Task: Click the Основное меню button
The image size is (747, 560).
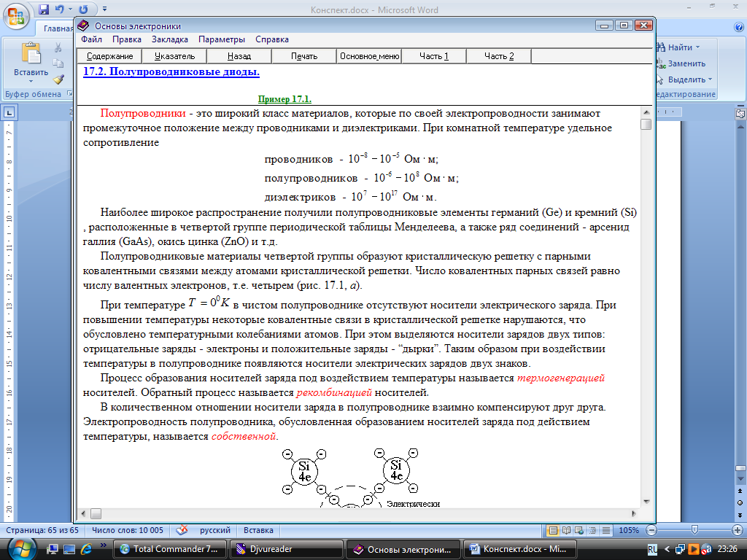Action: coord(369,56)
